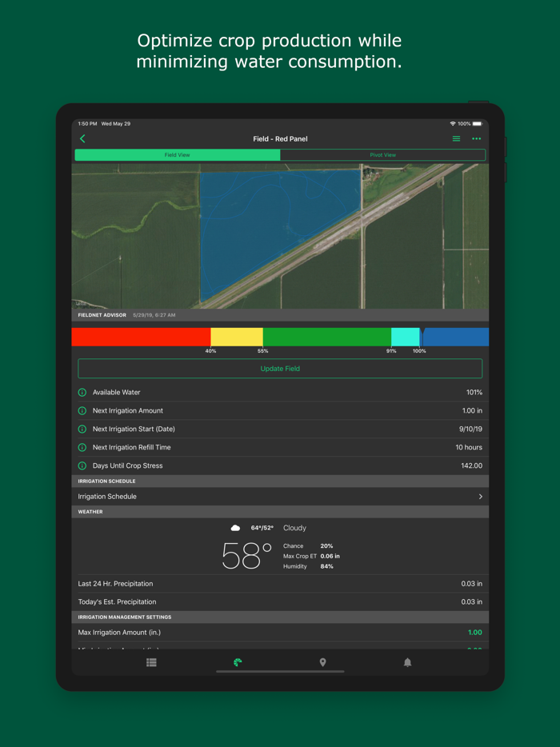The width and height of the screenshot is (560, 747).
Task: Tap the Wi-Fi status icon
Action: 452,124
